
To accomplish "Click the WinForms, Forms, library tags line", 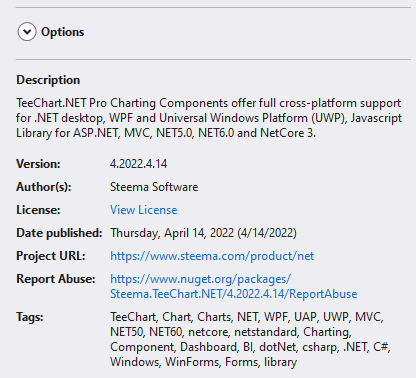I will point(204,362).
